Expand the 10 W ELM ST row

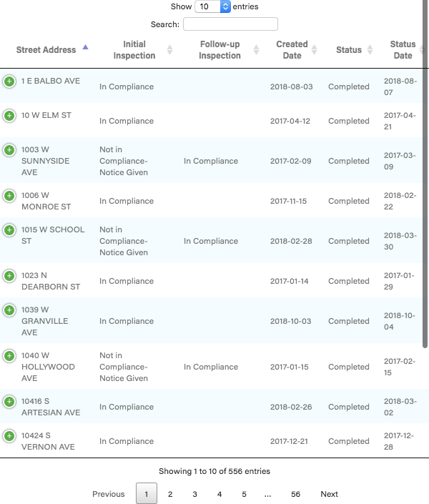pos(9,116)
